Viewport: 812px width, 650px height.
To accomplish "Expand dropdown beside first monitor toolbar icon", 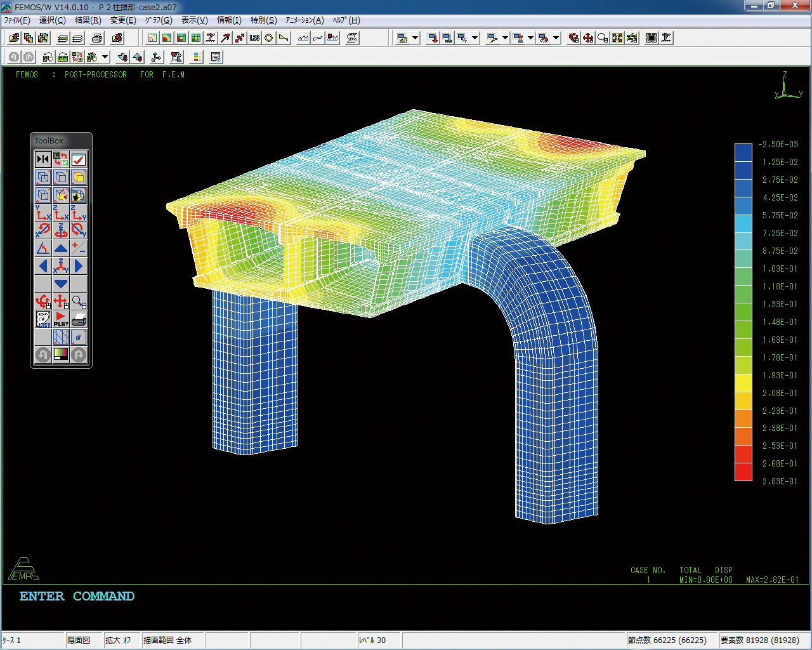I will 416,38.
